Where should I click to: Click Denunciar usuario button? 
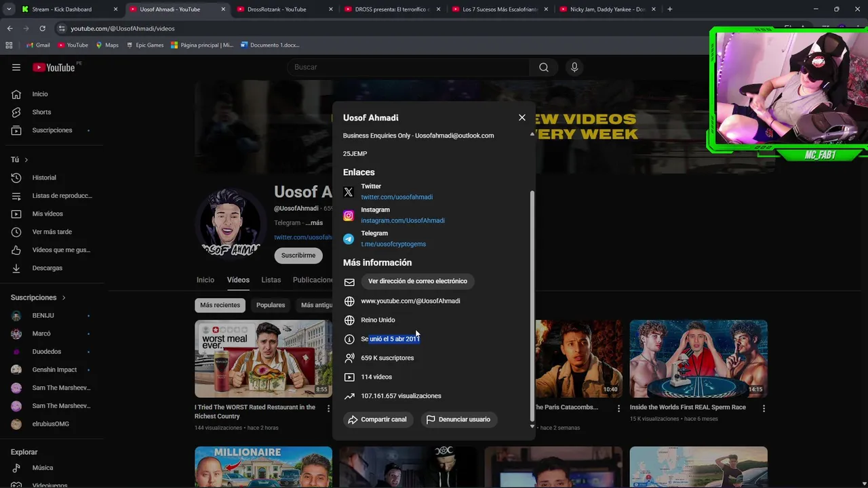tap(458, 420)
